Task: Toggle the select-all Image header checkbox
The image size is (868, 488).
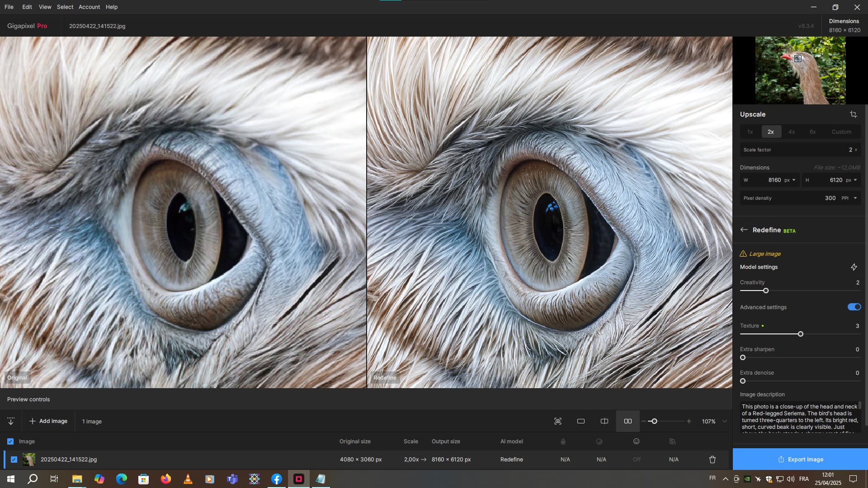Action: click(x=10, y=441)
